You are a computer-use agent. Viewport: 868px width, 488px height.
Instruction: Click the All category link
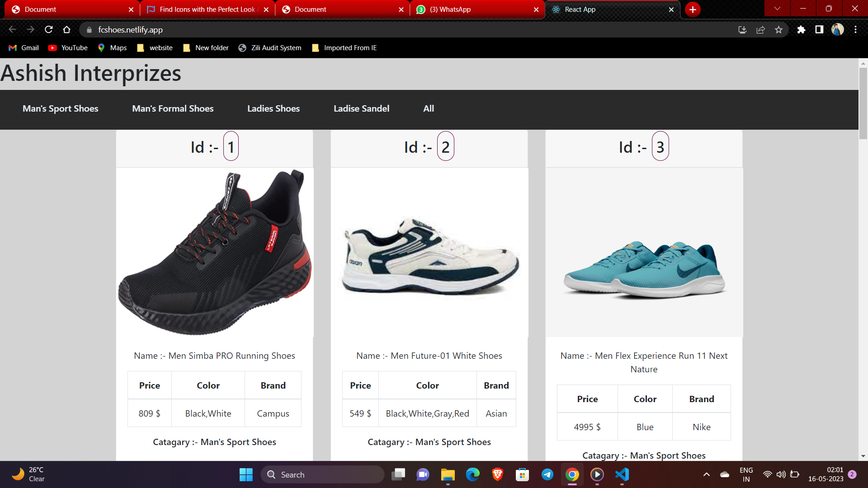[x=428, y=108]
